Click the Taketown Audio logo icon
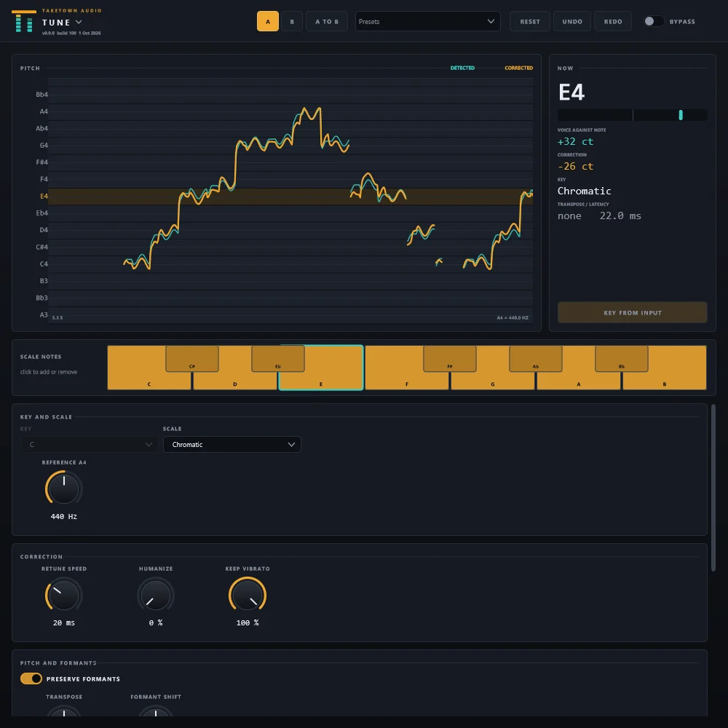This screenshot has height=728, width=728. tap(24, 21)
